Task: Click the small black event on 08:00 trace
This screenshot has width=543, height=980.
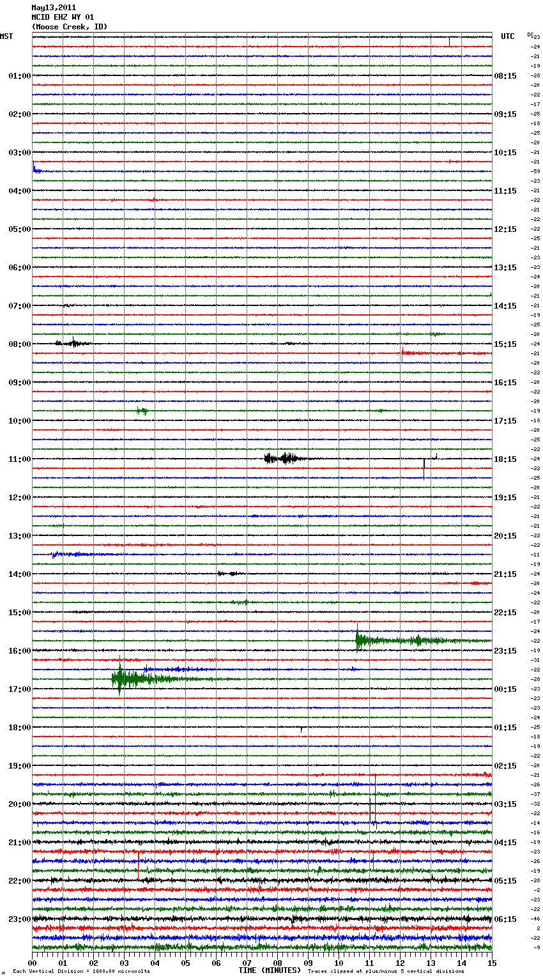Action: pos(72,343)
